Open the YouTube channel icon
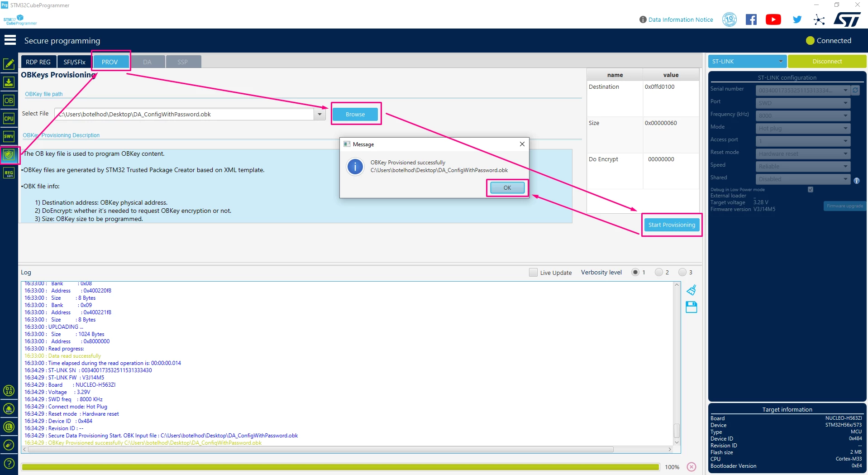The image size is (868, 475). pos(773,19)
